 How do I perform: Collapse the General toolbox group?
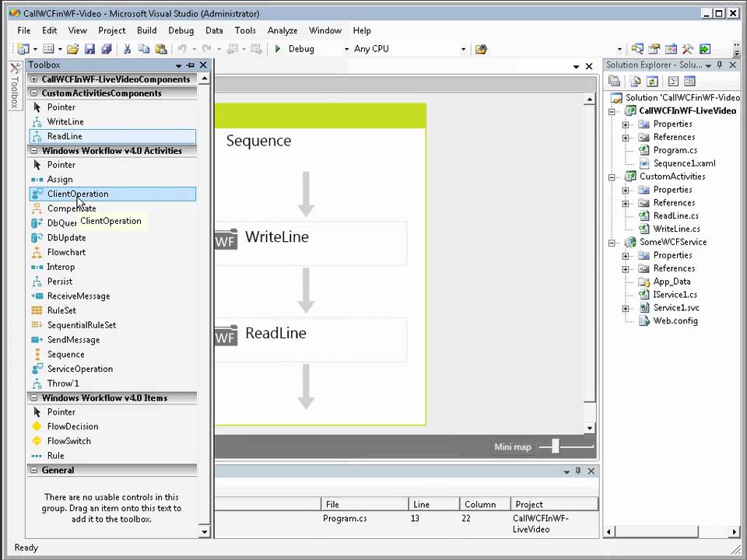[33, 470]
